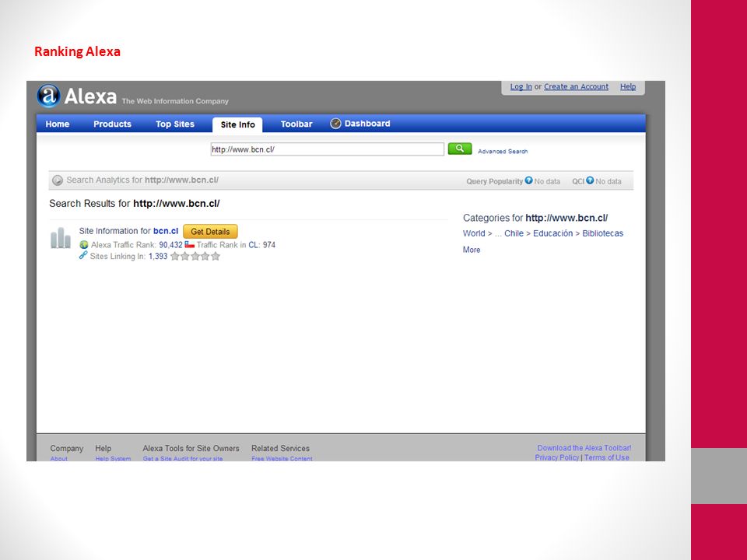The height and width of the screenshot is (560, 747).
Task: Click the green search magnifier button
Action: pyautogui.click(x=460, y=149)
